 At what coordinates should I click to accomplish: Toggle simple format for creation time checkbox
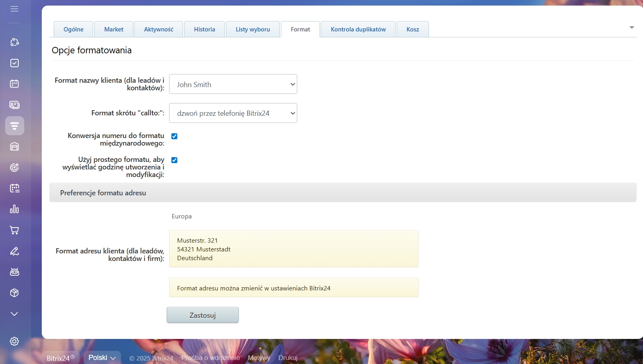coord(174,160)
